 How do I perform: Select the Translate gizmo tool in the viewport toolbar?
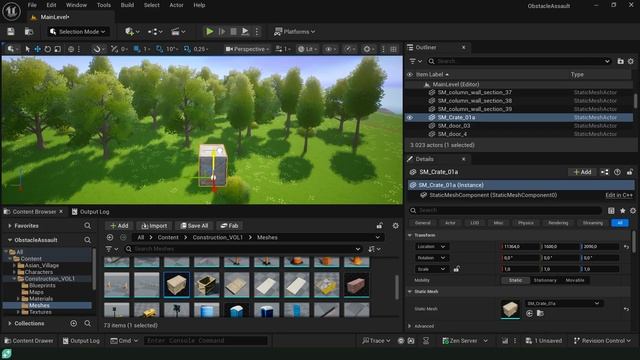tap(38, 49)
